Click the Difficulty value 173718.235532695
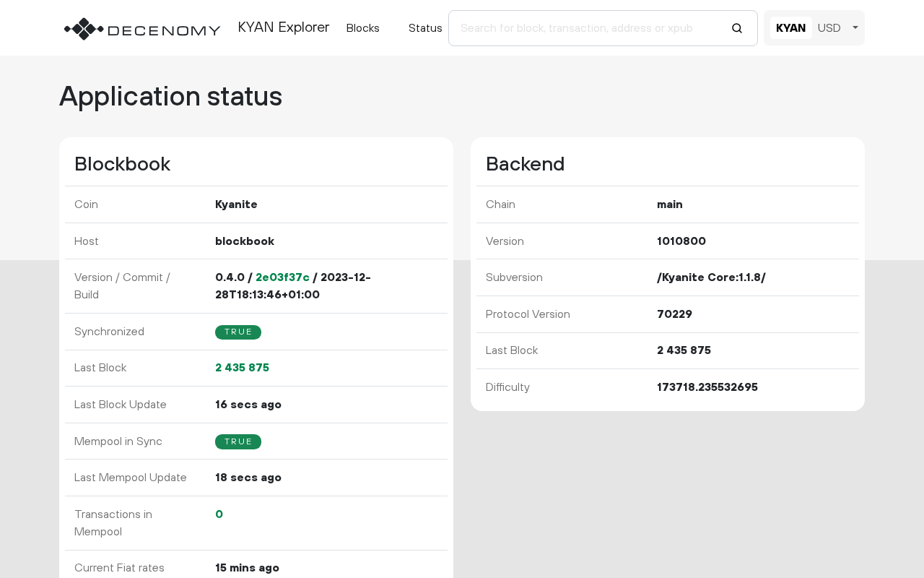 click(707, 387)
